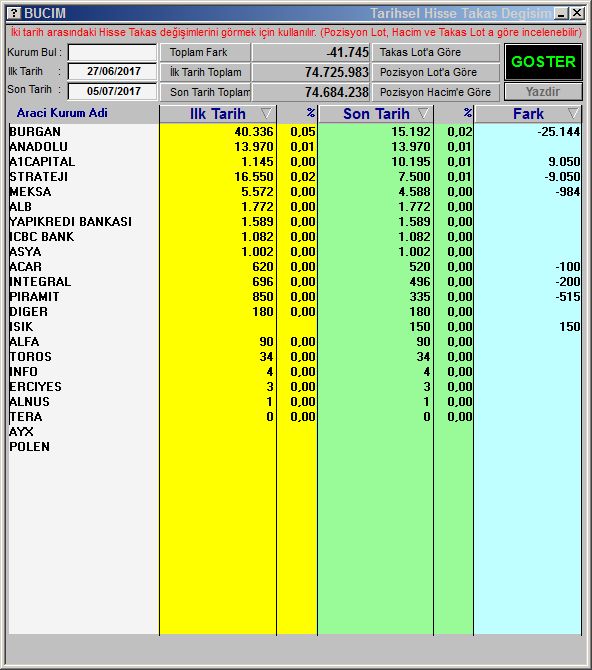Sort by Son Tarih column triangle
The height and width of the screenshot is (670, 592).
pyautogui.click(x=423, y=114)
